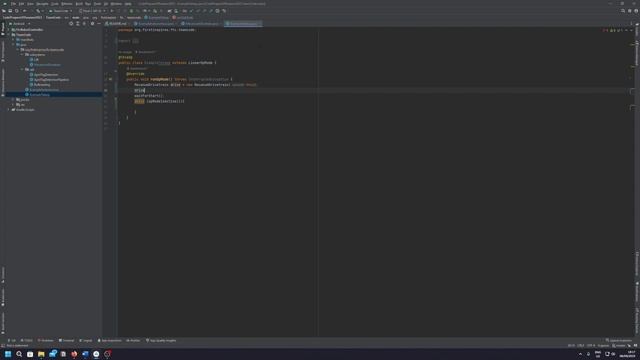Click the Sync toolbar icon
Viewport: 640px width, 360px height.
pos(17,11)
